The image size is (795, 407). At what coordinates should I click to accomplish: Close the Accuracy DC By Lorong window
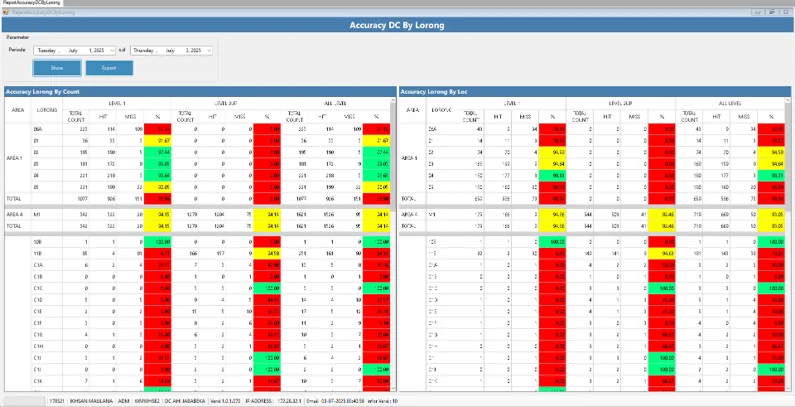tap(785, 13)
